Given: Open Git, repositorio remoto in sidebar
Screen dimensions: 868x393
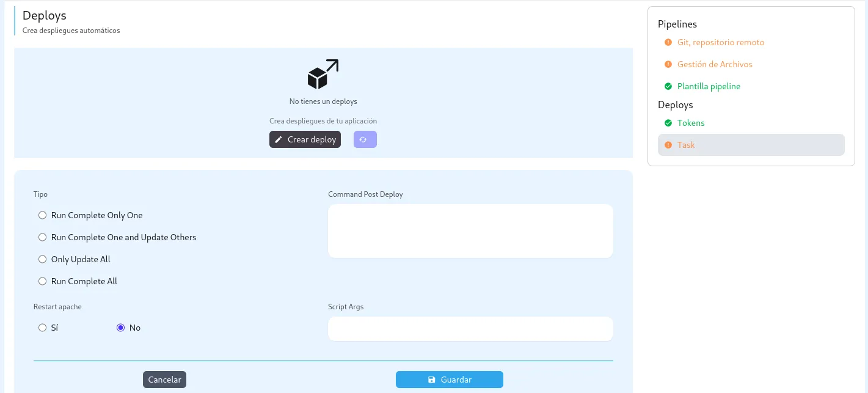Looking at the screenshot, I should point(721,43).
